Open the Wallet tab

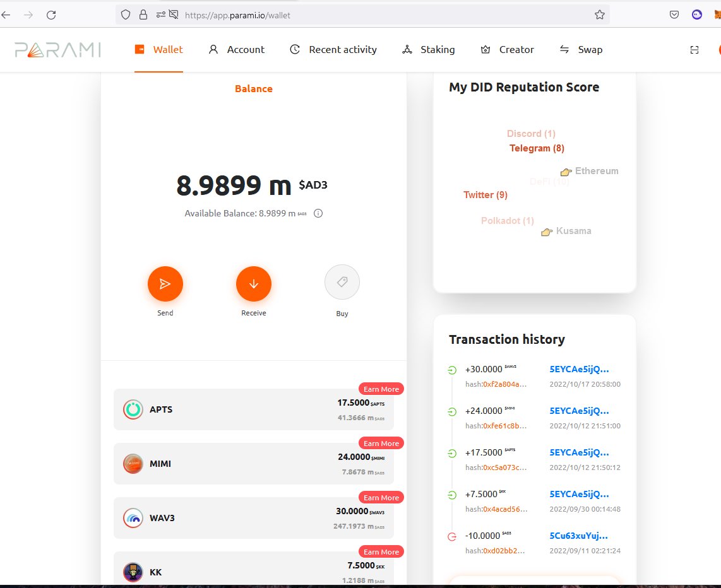tap(158, 50)
